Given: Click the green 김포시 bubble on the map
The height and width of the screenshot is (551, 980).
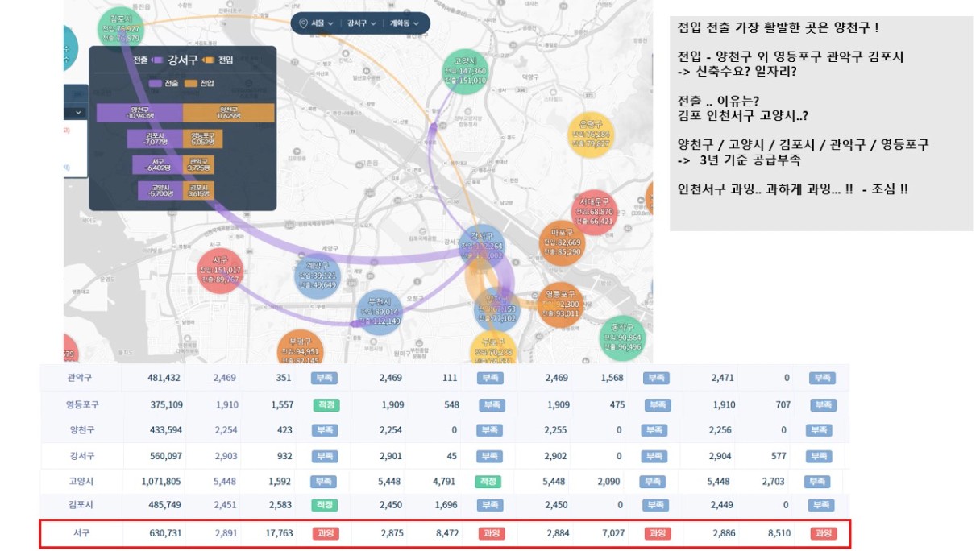Looking at the screenshot, I should point(120,31).
